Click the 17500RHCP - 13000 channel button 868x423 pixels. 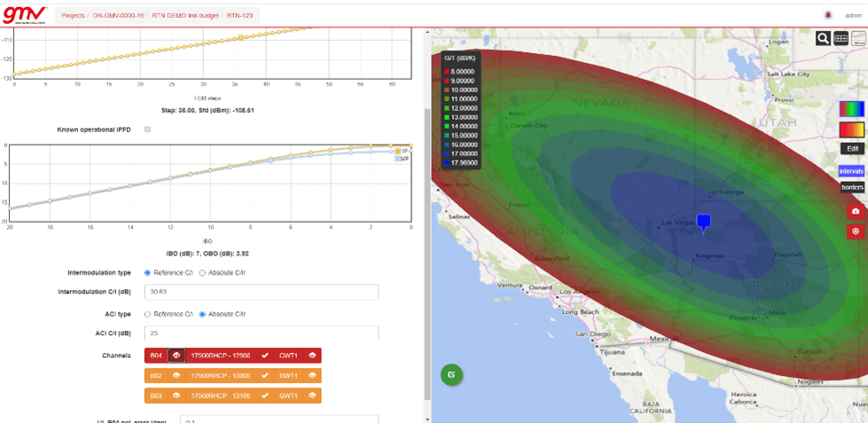coord(221,375)
